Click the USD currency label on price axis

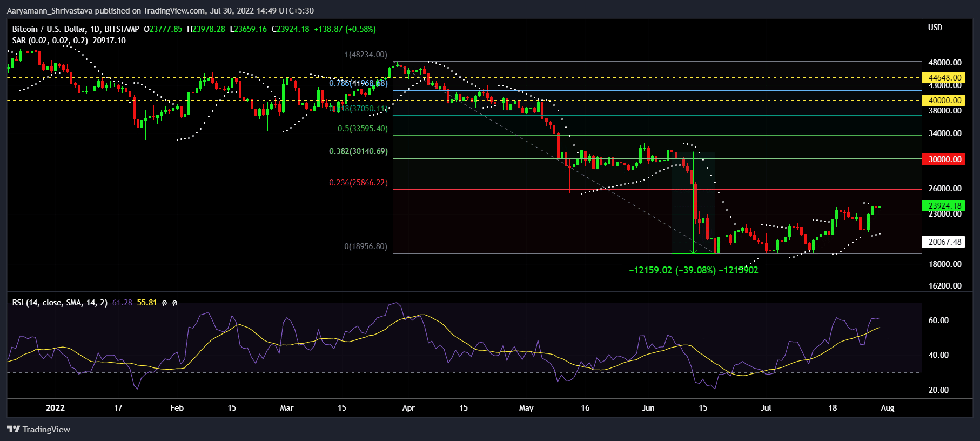coord(935,28)
